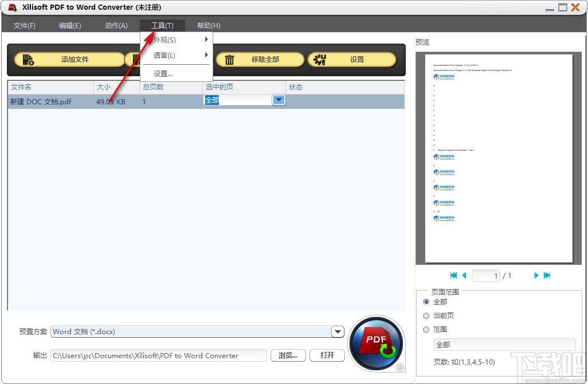588x384 pixels.
Task: Maximize the Xilisoft converter window
Action: point(563,7)
